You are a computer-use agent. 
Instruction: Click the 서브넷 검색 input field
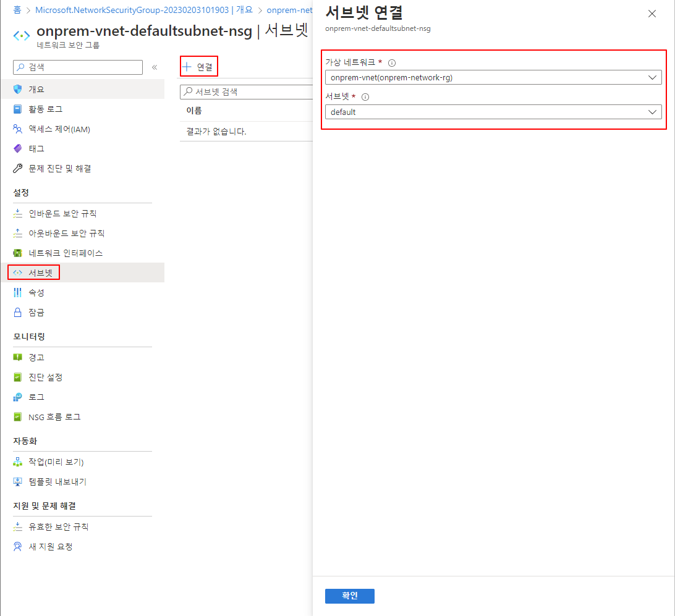(x=246, y=91)
